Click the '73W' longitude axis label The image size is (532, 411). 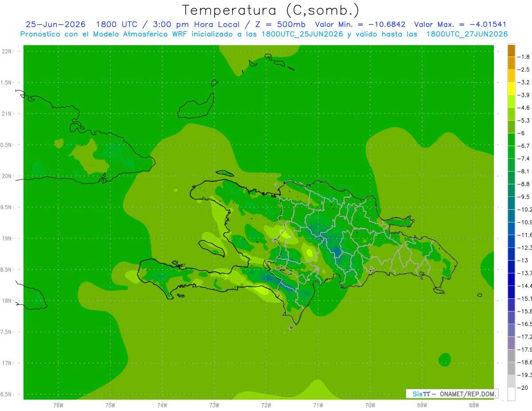click(214, 405)
